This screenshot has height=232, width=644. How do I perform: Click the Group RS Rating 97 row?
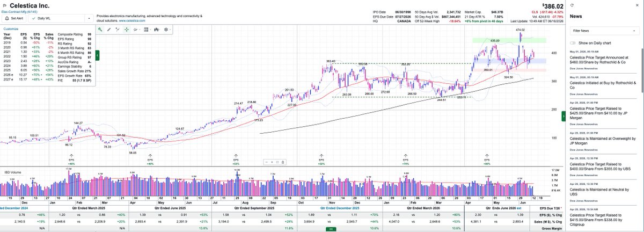[75, 57]
